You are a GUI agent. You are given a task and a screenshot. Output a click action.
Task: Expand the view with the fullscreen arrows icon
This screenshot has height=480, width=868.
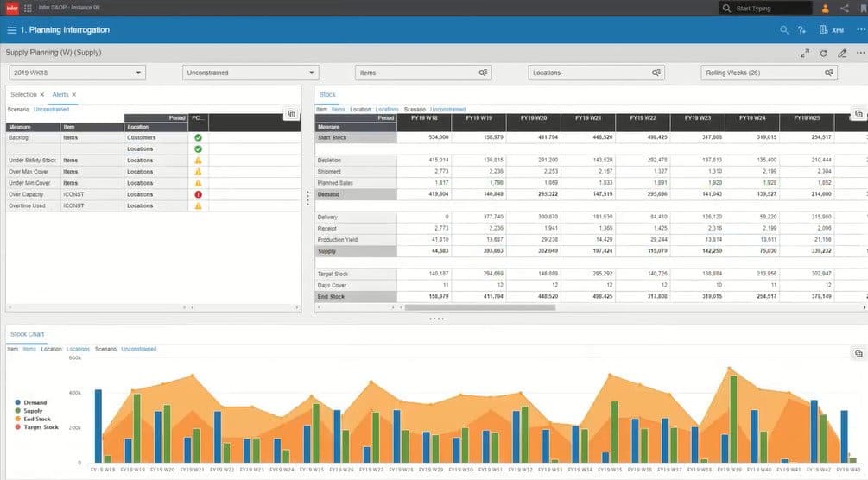point(805,54)
